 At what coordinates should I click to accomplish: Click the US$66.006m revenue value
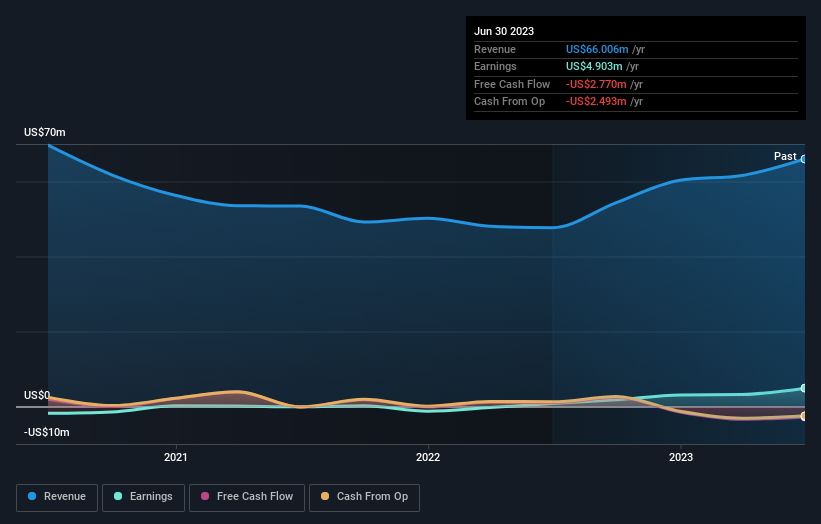pyautogui.click(x=597, y=49)
